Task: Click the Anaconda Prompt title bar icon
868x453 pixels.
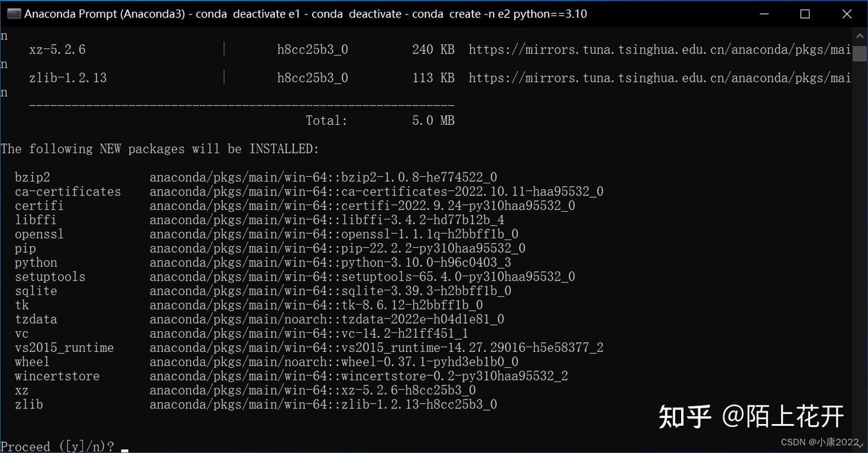Action: pos(13,13)
